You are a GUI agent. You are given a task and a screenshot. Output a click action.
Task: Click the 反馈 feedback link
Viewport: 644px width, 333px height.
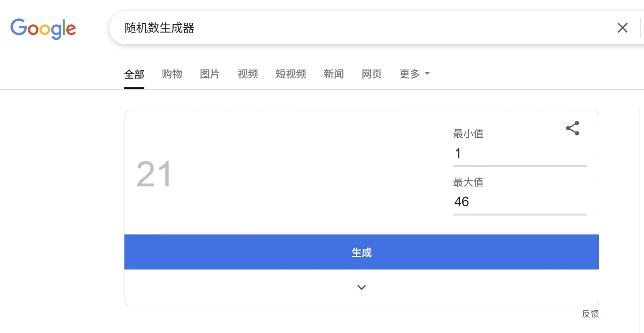591,314
